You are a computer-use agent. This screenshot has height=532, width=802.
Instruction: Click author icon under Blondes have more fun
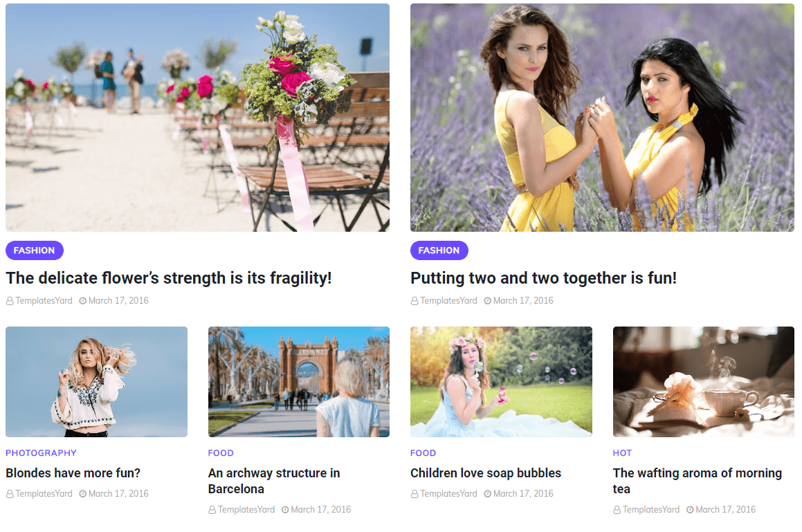[10, 494]
